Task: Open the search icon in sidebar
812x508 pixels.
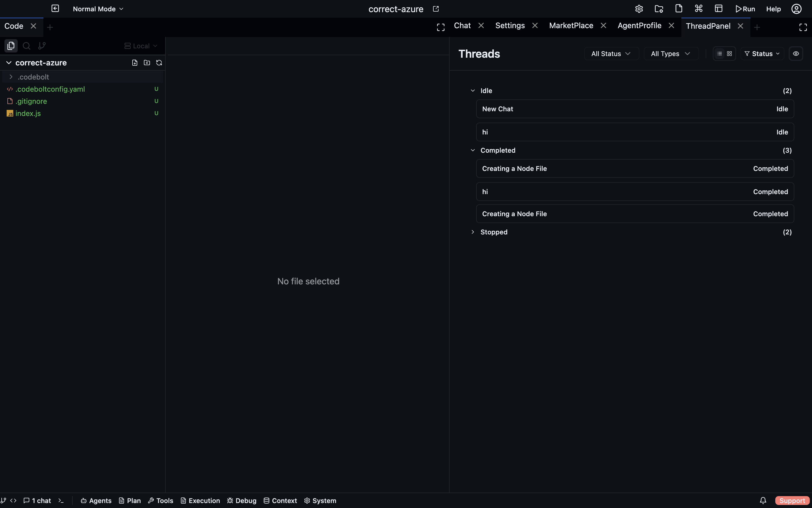Action: tap(27, 46)
